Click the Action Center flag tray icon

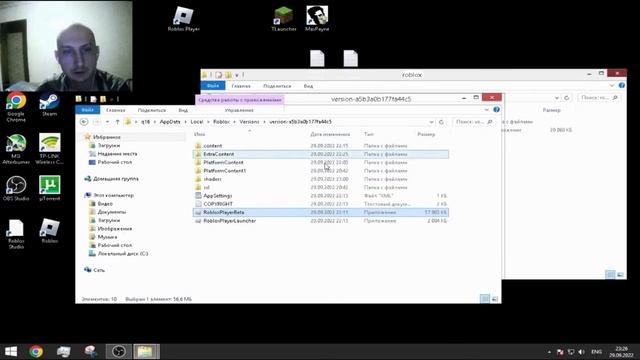click(560, 352)
